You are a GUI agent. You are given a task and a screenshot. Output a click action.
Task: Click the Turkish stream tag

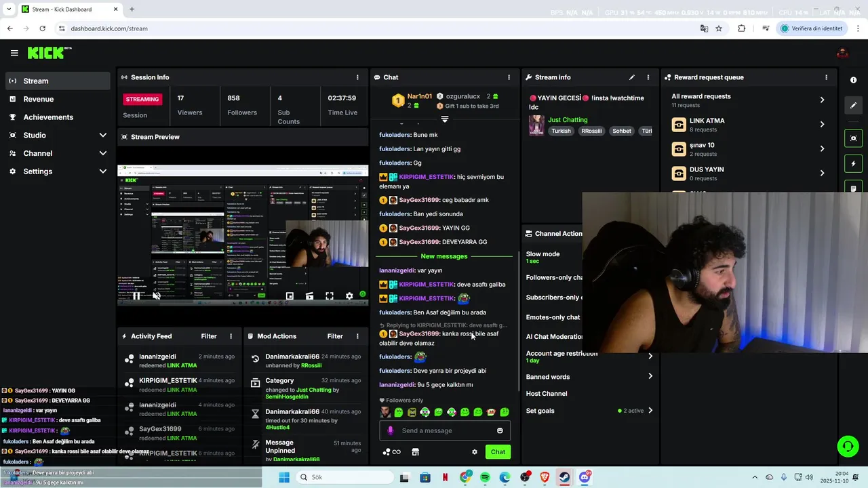[561, 131]
